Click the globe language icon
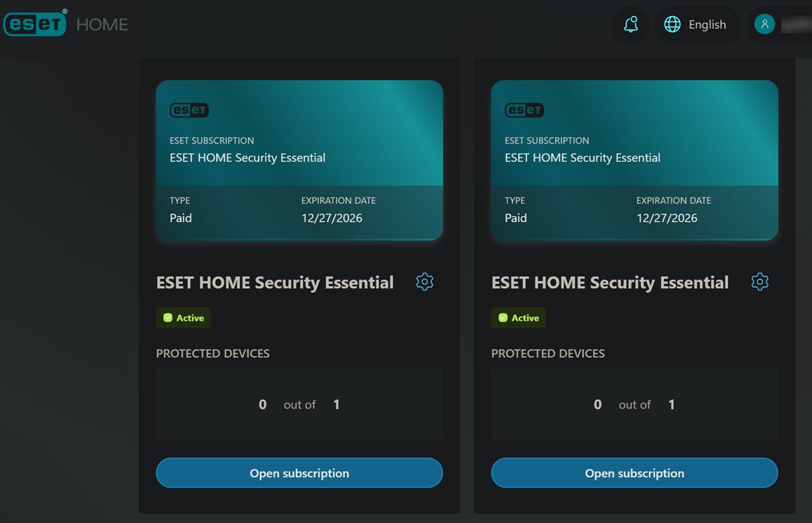 (672, 24)
